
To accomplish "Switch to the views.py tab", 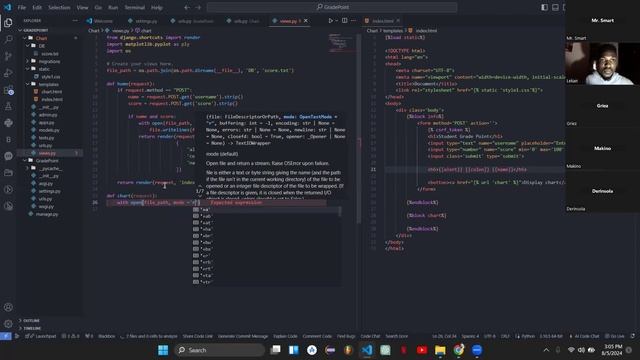I will tap(289, 21).
